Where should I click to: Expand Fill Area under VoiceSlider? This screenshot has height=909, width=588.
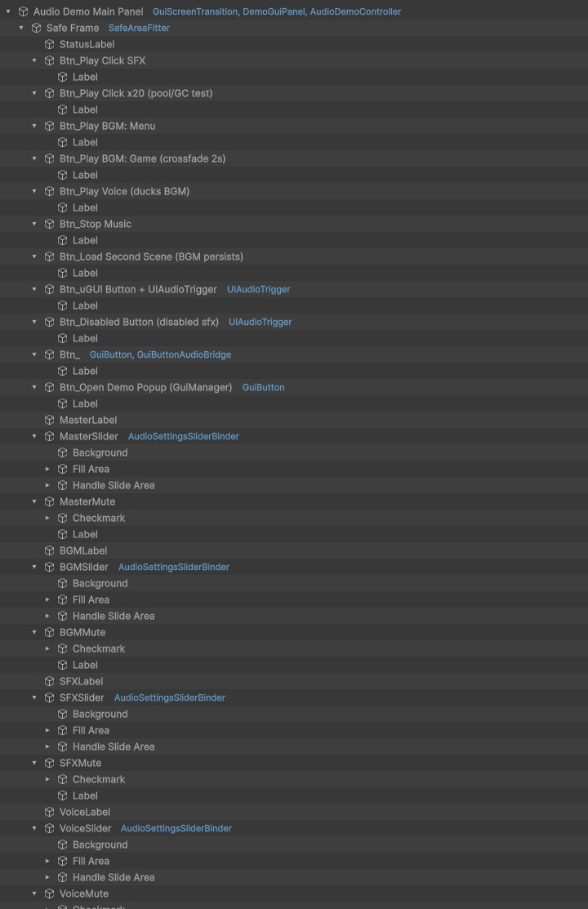[47, 861]
